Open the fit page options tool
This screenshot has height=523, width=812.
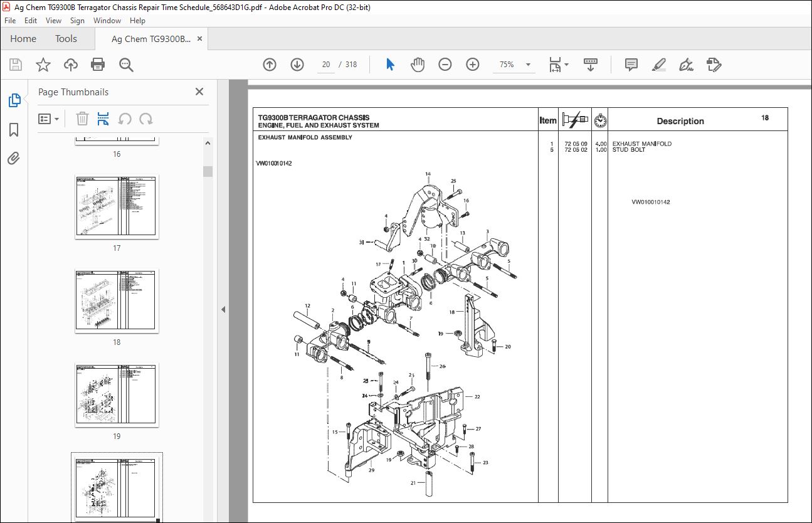click(558, 65)
